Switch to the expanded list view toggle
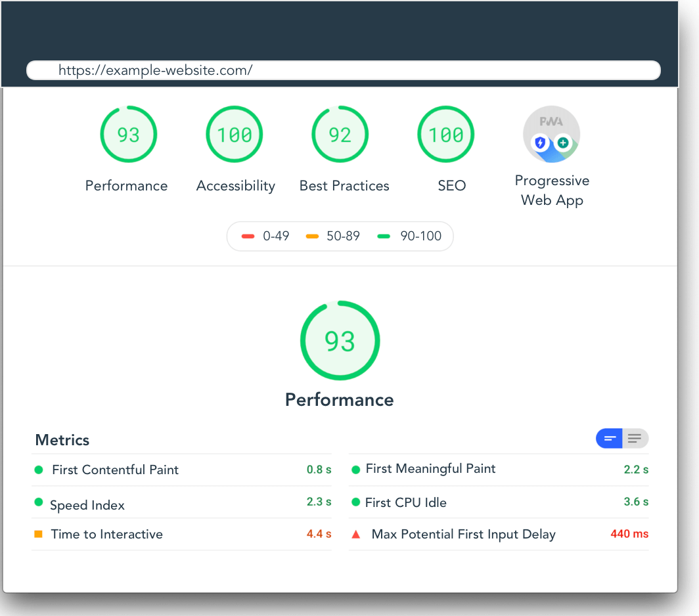This screenshot has width=699, height=616. (x=634, y=438)
